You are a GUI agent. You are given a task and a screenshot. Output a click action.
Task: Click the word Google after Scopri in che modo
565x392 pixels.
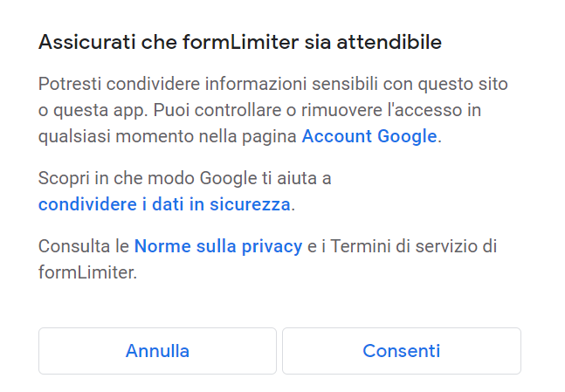point(226,179)
